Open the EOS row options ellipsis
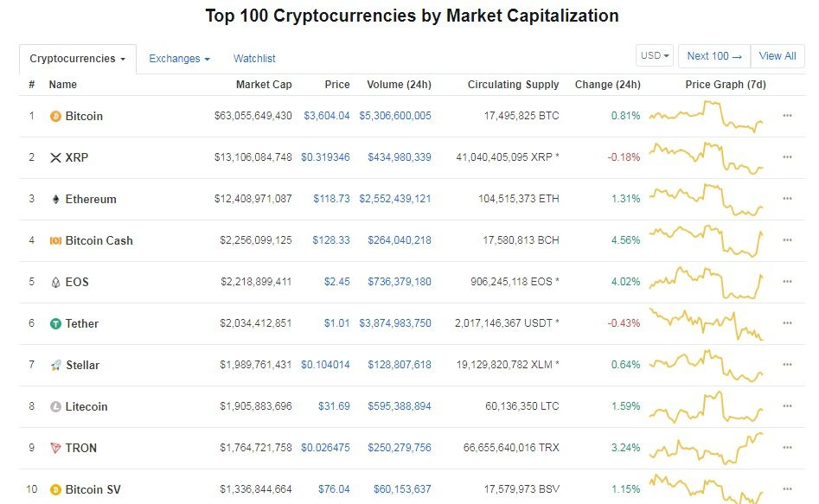The image size is (819, 504). [x=787, y=282]
